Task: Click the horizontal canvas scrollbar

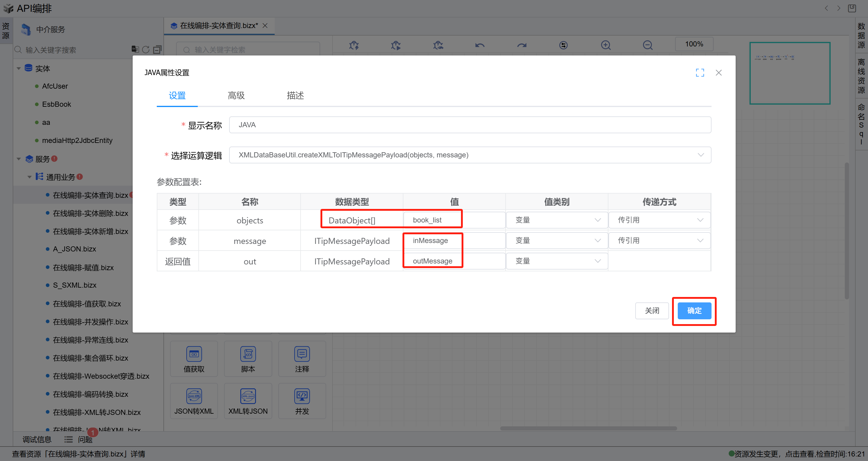Action: coord(588,428)
